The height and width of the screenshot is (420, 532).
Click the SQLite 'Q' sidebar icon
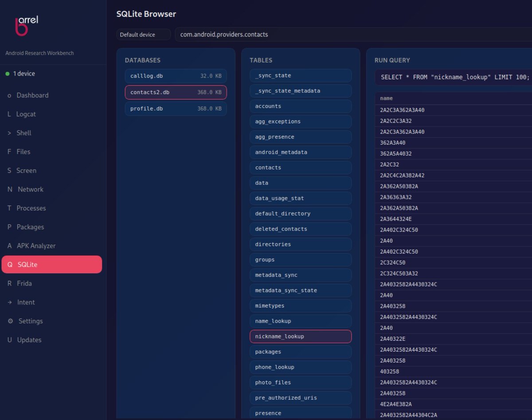click(10, 264)
